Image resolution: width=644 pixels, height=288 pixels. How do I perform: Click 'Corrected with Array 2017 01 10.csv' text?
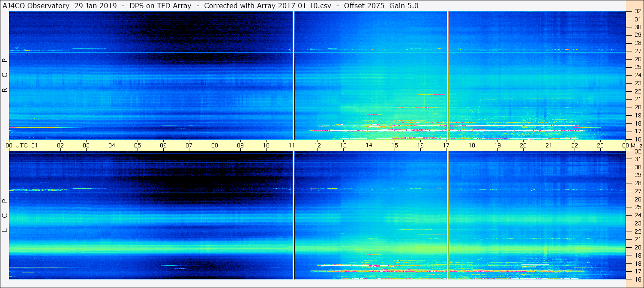267,6
